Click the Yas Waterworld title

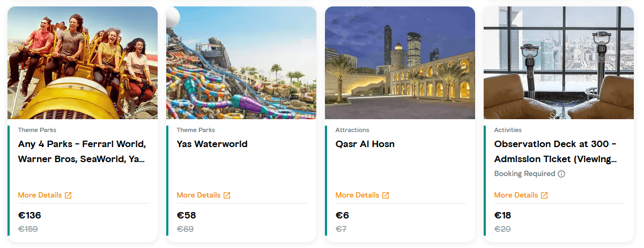(x=212, y=144)
